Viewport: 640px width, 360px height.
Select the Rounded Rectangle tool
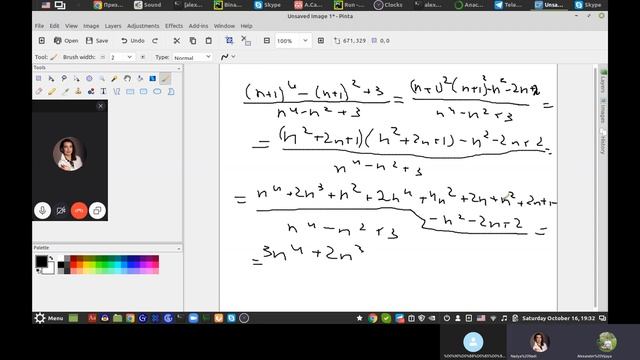click(x=144, y=91)
